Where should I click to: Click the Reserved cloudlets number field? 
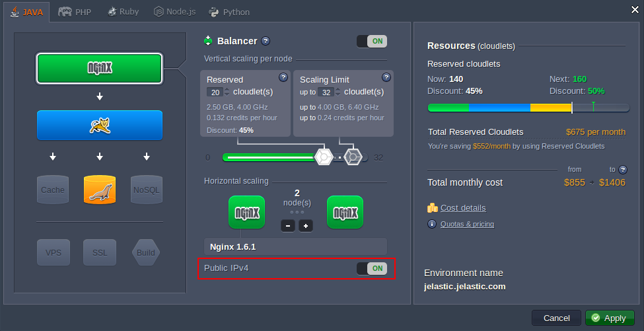[215, 92]
